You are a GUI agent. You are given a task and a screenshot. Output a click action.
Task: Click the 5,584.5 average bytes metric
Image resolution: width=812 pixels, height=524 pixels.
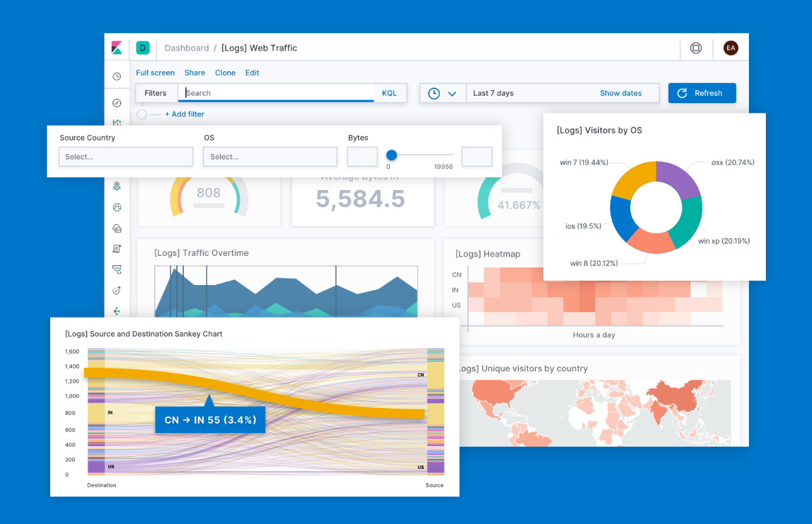point(360,199)
